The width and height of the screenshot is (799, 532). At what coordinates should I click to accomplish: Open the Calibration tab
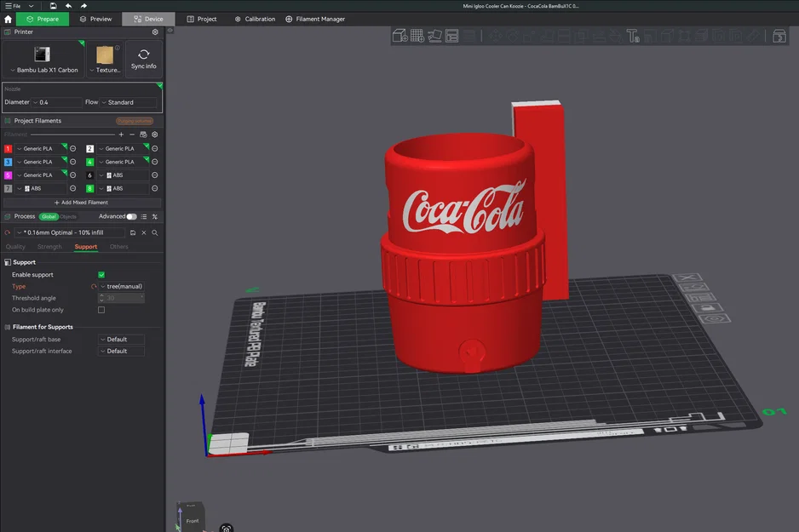pyautogui.click(x=255, y=20)
